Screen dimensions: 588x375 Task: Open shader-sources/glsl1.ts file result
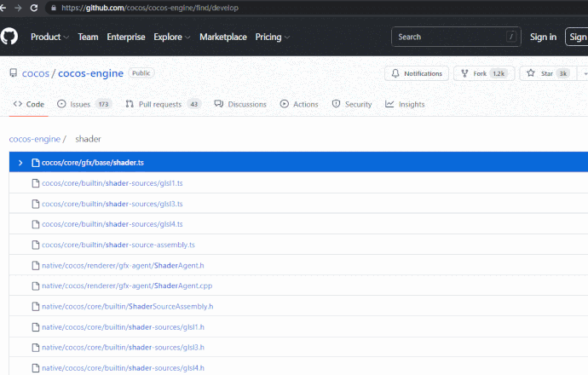pos(112,183)
